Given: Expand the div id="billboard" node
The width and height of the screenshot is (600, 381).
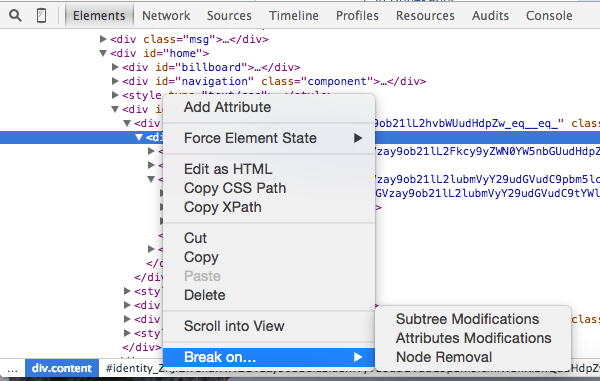Looking at the screenshot, I should click(x=115, y=67).
